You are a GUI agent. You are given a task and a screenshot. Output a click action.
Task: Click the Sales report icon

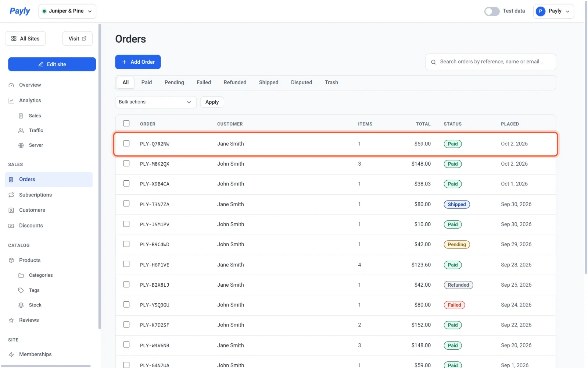(21, 116)
